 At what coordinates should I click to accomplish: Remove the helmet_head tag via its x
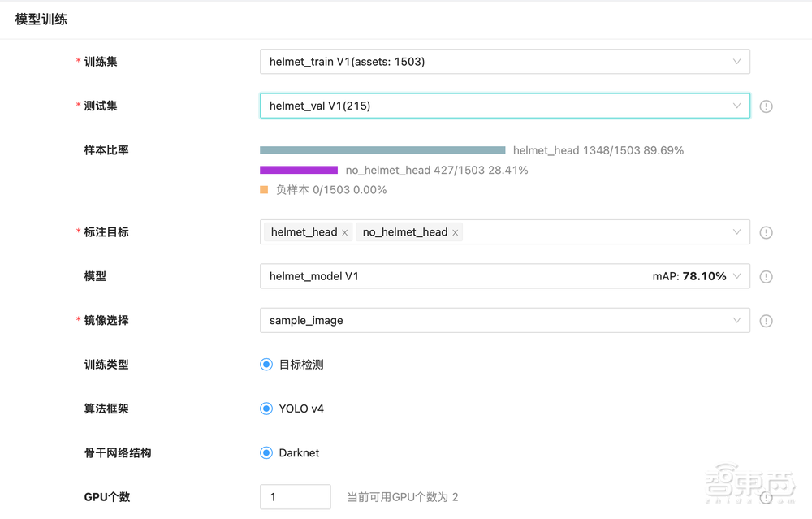point(345,232)
